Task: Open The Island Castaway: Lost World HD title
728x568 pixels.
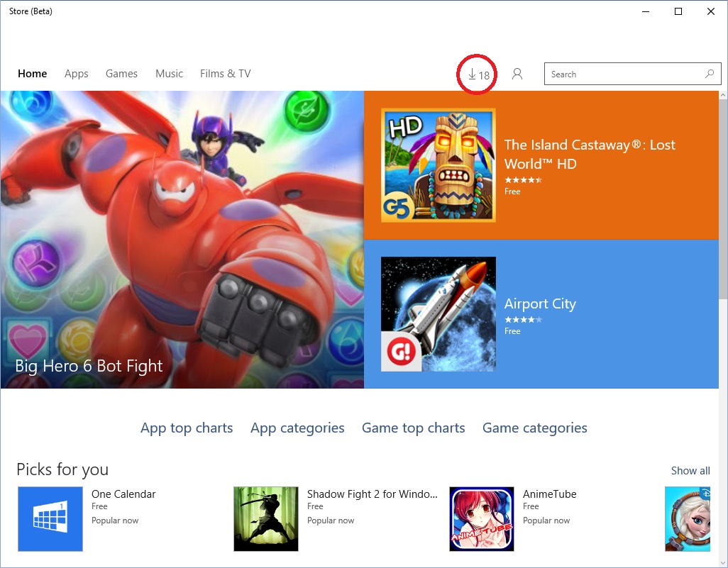Action: 590,154
